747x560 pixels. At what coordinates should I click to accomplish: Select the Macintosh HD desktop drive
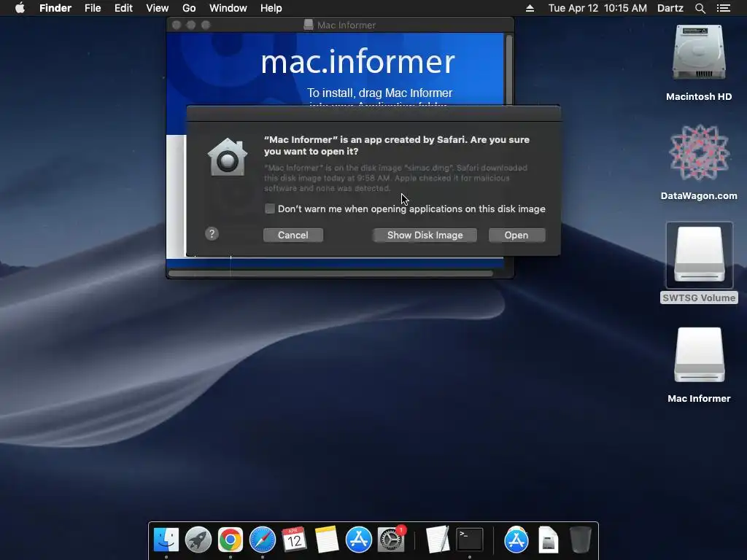click(x=699, y=53)
